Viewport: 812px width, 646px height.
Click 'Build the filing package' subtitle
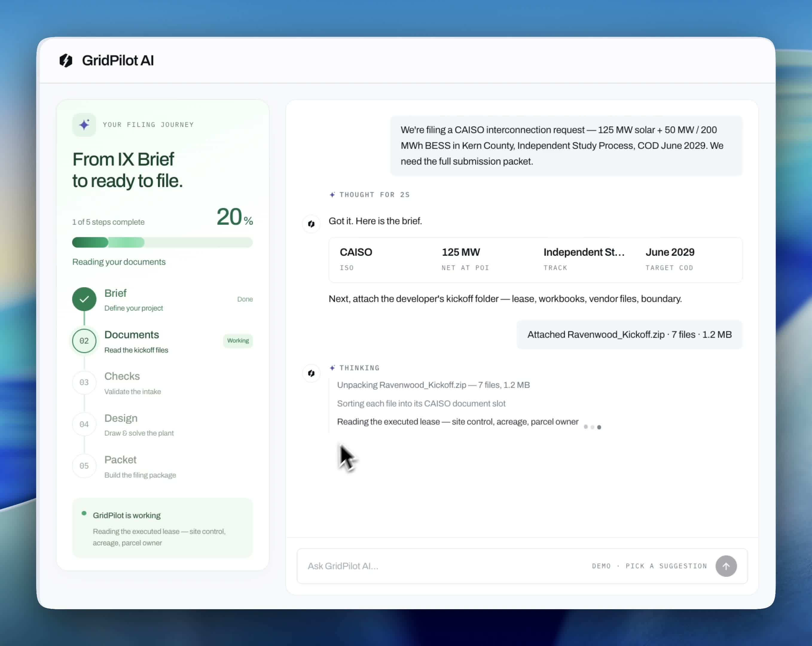click(140, 475)
